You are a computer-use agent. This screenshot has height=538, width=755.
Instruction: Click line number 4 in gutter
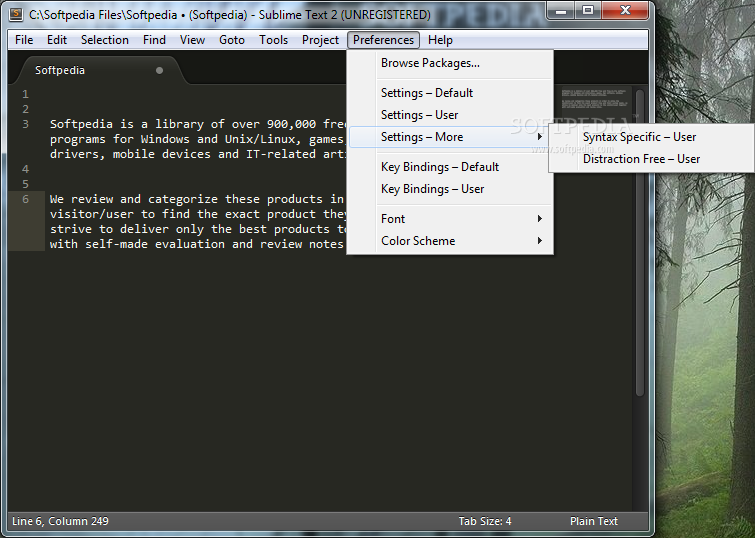point(25,169)
